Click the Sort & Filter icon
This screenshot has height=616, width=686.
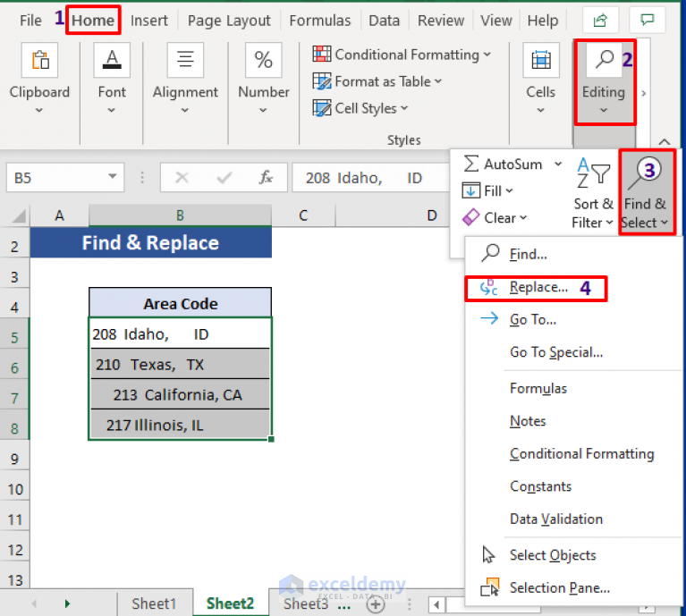[x=593, y=173]
